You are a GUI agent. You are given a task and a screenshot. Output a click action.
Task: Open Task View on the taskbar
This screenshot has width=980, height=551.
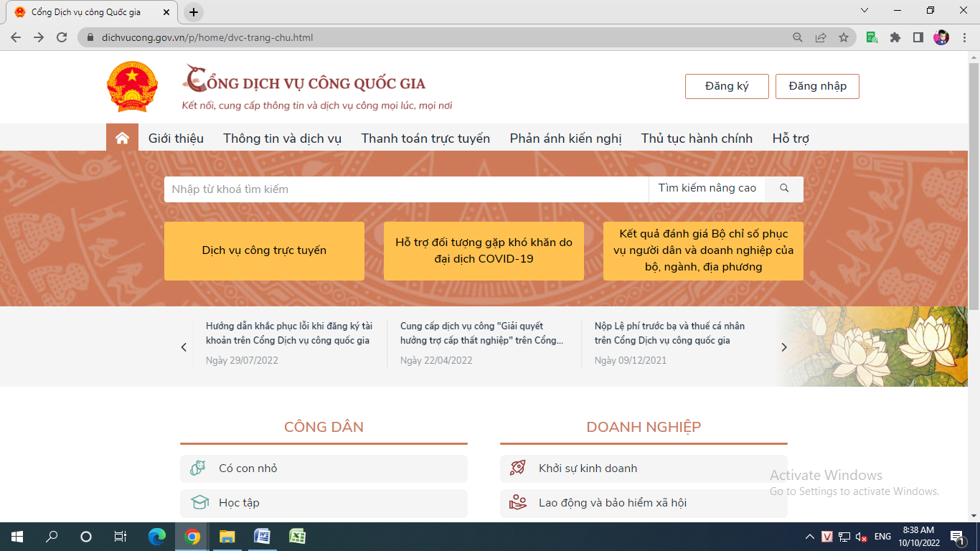(x=121, y=537)
